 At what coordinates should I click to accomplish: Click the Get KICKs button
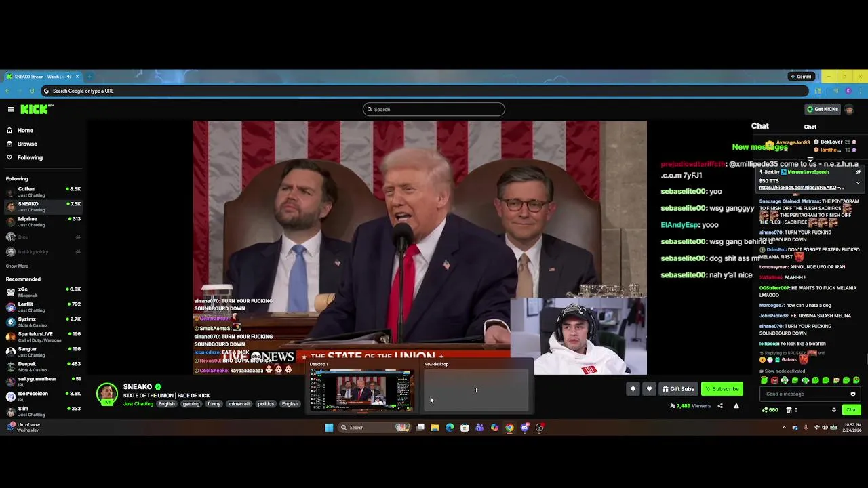tap(822, 109)
